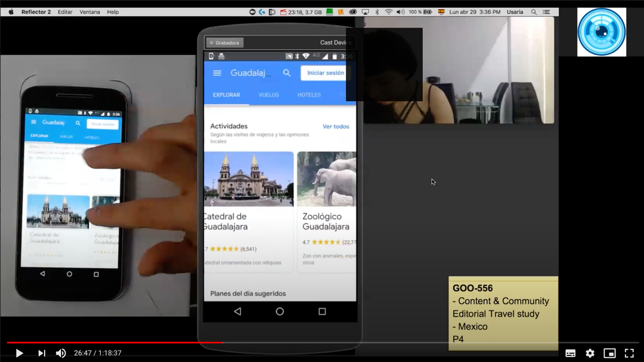
Task: Tap the Android back button on mirrored phone
Action: point(237,311)
